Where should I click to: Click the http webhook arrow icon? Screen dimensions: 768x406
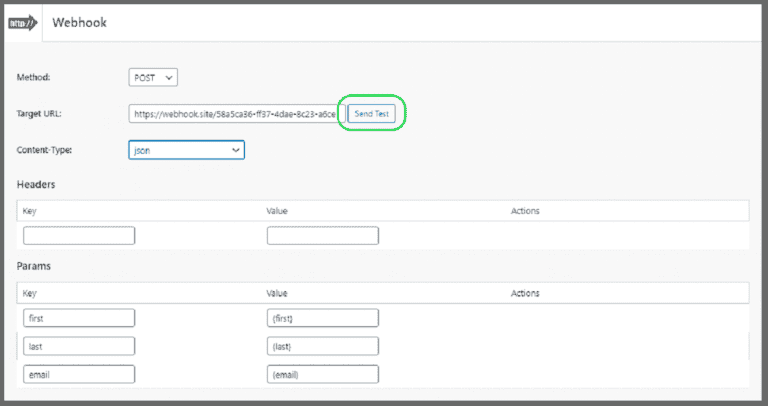(23, 22)
